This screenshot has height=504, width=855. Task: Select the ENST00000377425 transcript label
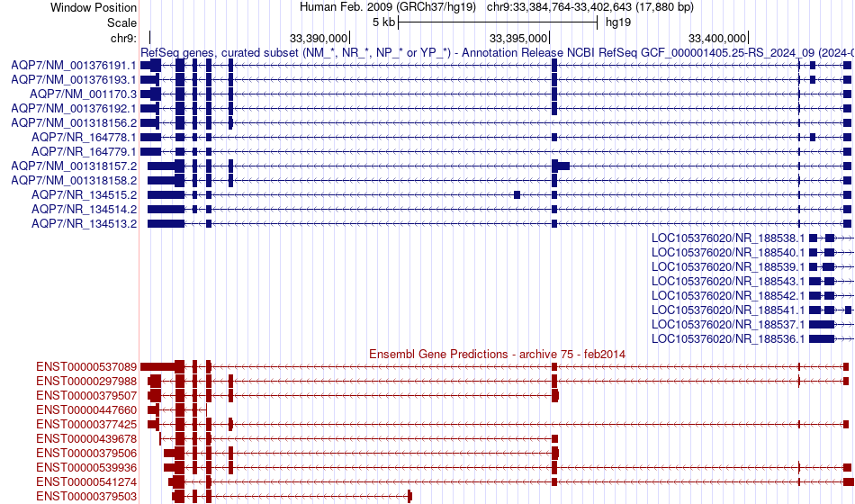tap(86, 425)
